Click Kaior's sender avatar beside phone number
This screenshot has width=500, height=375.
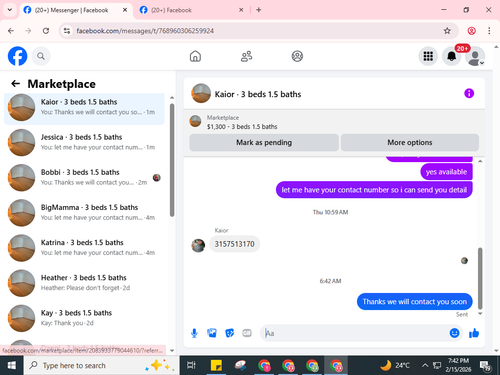[198, 246]
